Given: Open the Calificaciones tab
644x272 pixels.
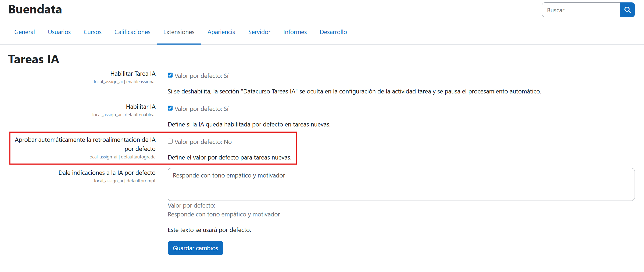Looking at the screenshot, I should tap(132, 32).
